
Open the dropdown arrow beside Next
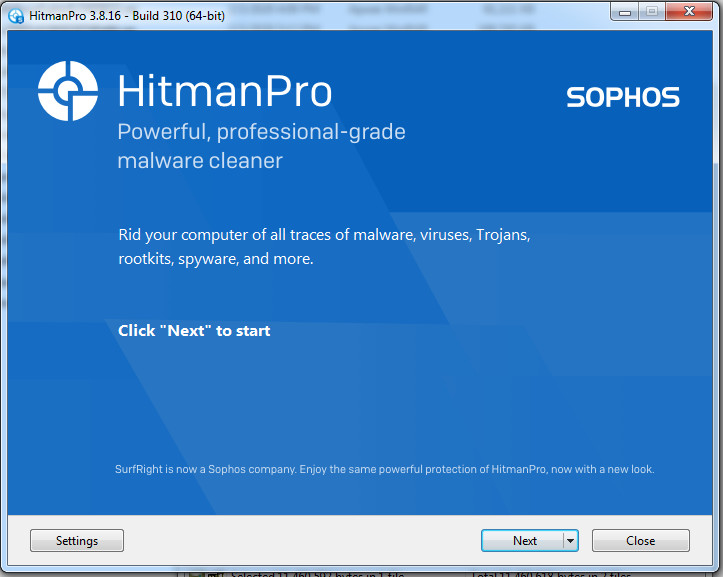pos(571,541)
